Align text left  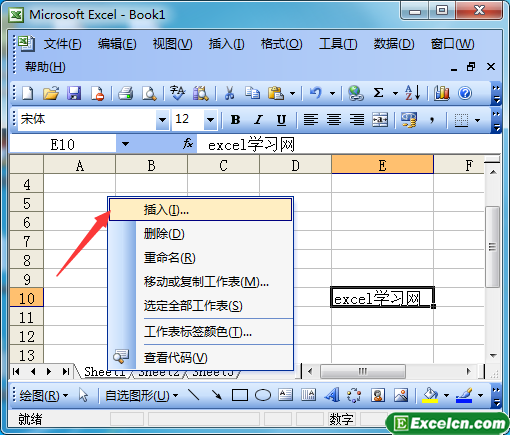click(x=311, y=119)
